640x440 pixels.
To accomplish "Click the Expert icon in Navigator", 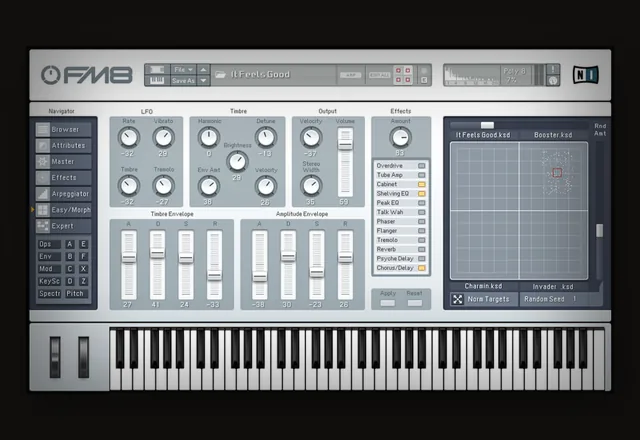I will [x=42, y=226].
